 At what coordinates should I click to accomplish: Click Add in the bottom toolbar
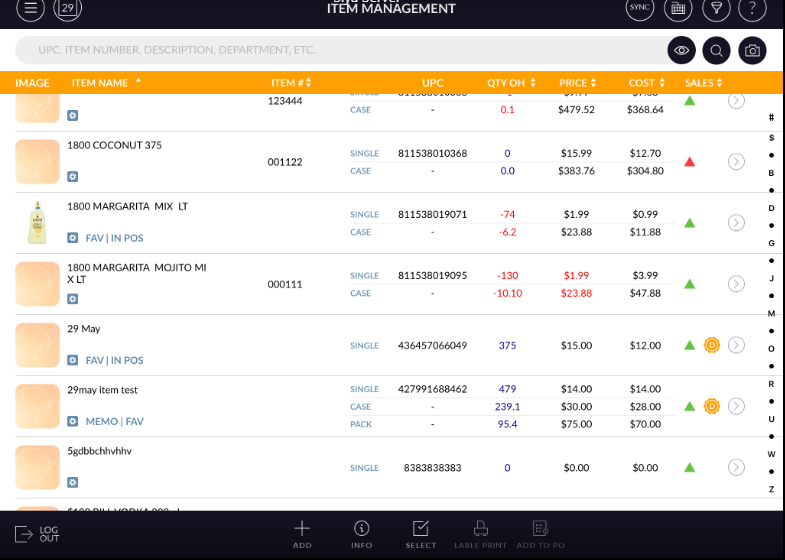(302, 534)
